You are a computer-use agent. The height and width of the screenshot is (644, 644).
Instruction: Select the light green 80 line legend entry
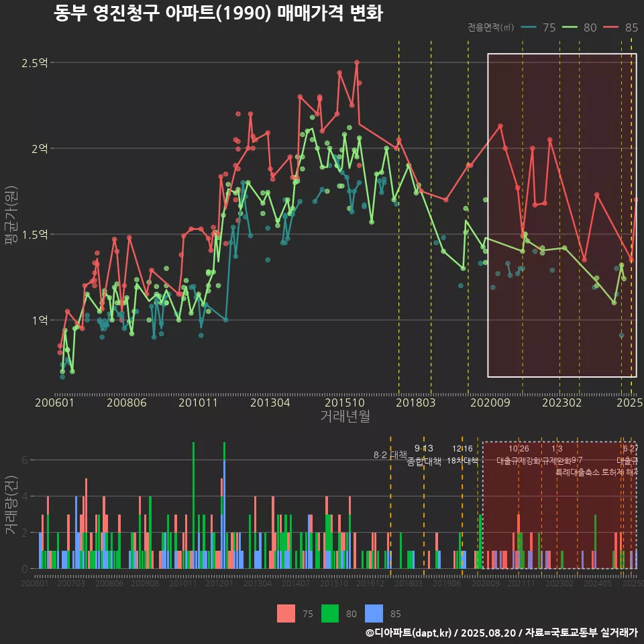click(579, 28)
